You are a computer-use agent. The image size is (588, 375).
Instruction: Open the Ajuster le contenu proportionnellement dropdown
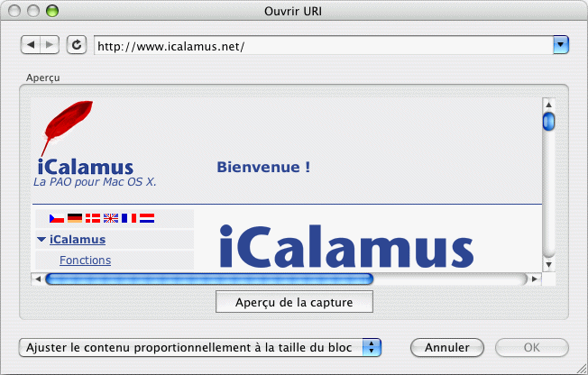click(x=200, y=348)
